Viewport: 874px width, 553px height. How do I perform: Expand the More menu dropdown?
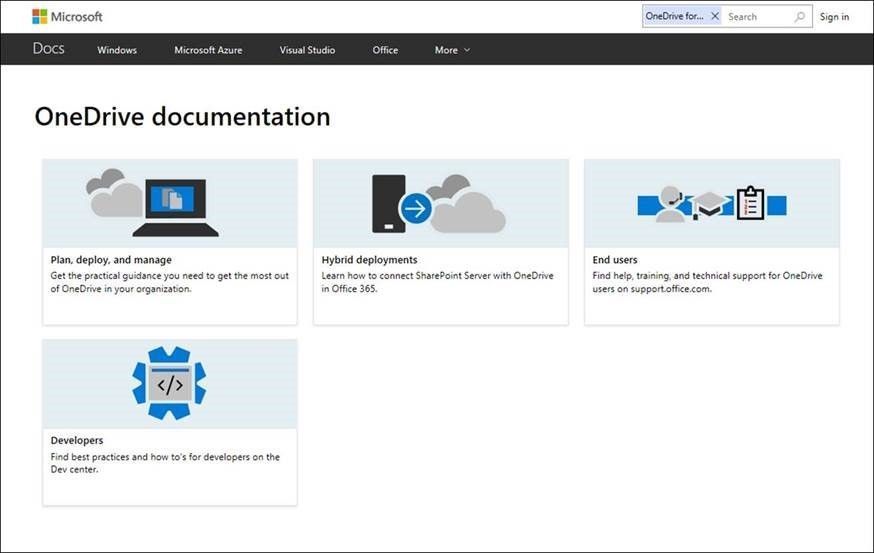tap(452, 50)
